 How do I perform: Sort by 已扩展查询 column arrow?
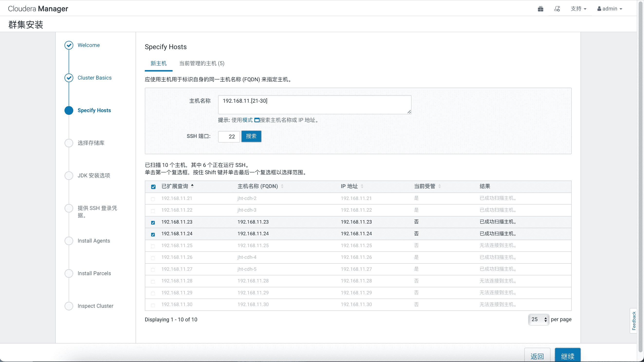[192, 186]
